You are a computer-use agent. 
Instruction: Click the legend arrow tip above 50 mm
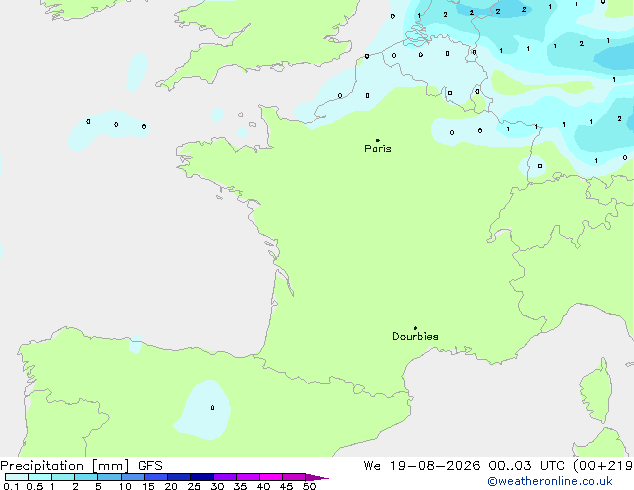[x=317, y=477]
